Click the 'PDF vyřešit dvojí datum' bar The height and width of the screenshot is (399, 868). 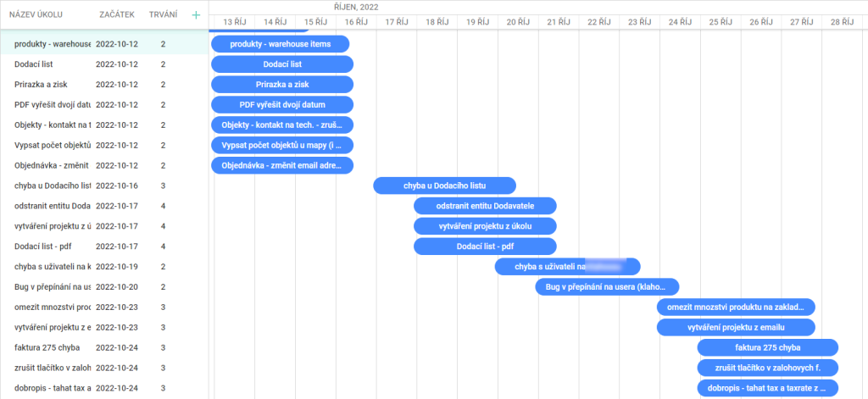coord(281,104)
